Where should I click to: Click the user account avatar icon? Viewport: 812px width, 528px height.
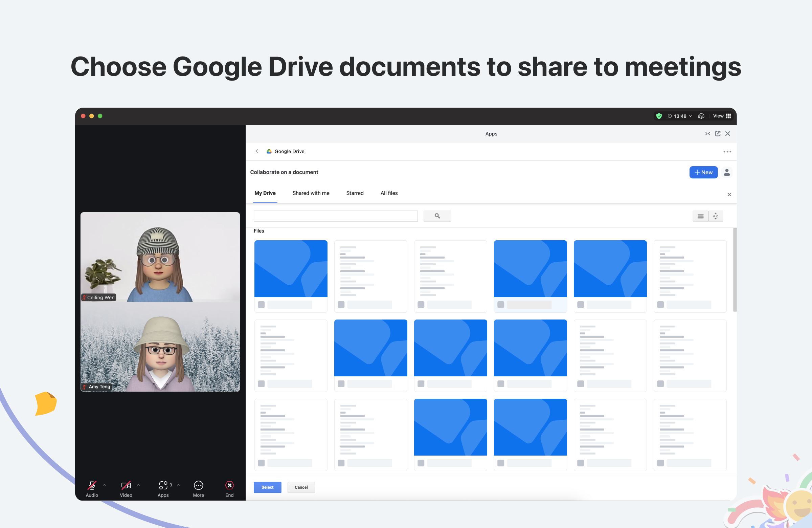tap(727, 172)
